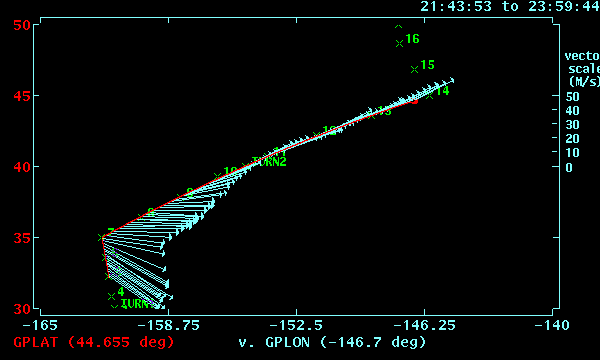Click the vector scale 30 tick label
Screen dimensions: 600x360
[572, 125]
